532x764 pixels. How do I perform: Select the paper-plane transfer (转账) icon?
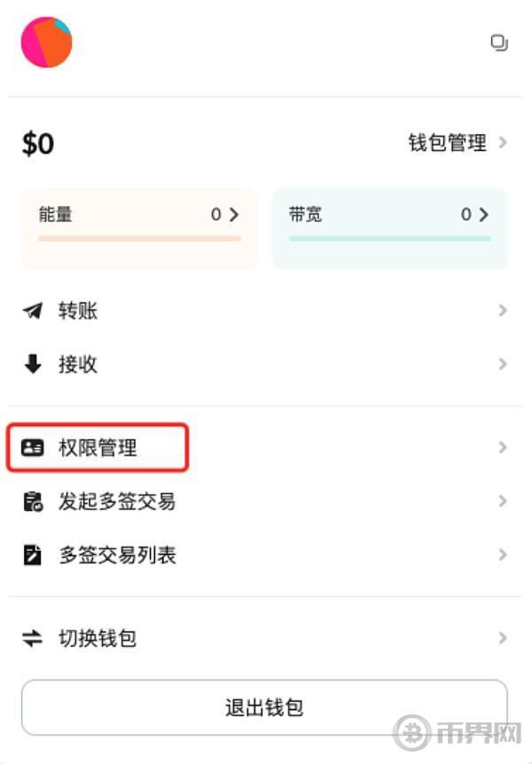coord(33,311)
